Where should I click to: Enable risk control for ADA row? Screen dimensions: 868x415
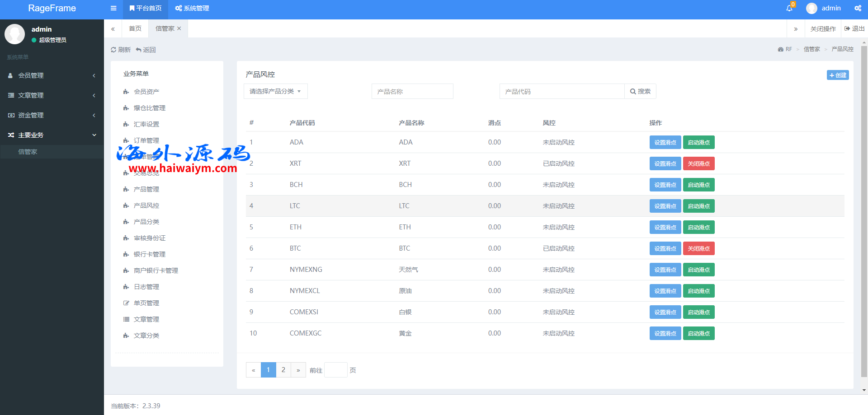click(698, 142)
